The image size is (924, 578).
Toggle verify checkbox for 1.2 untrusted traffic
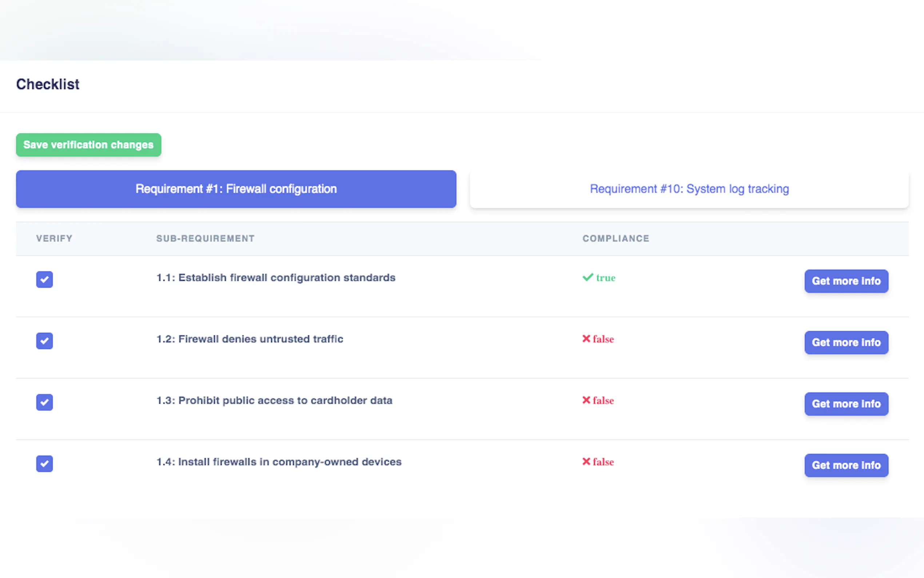pyautogui.click(x=44, y=341)
